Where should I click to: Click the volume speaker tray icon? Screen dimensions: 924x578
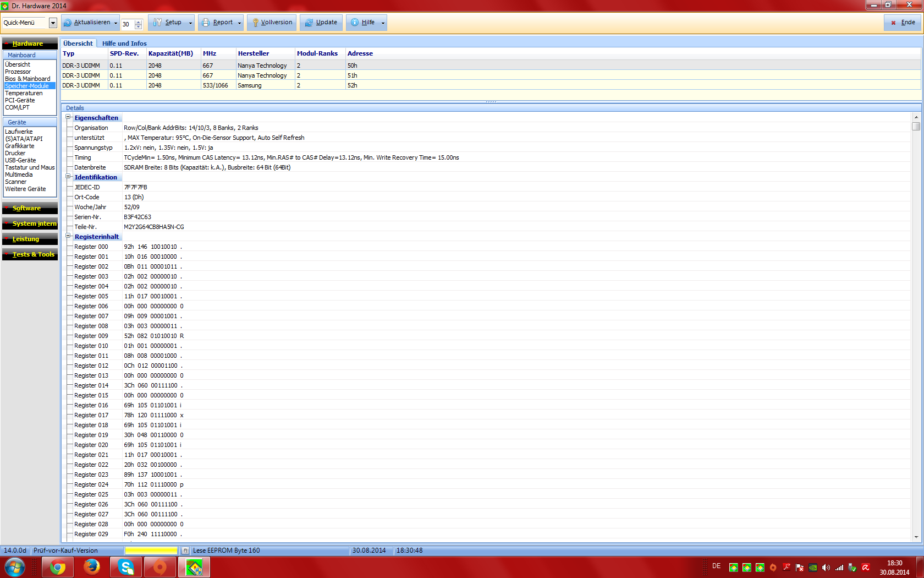pos(826,568)
